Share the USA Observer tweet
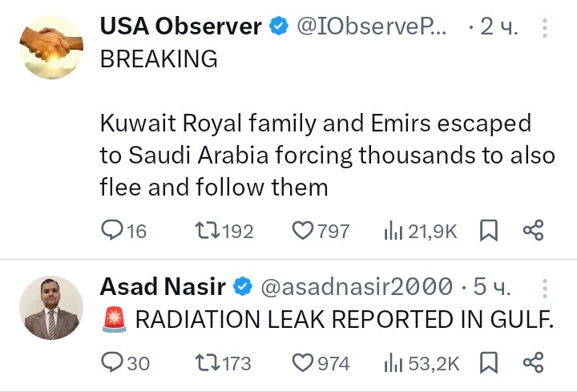577x392 pixels. (534, 232)
